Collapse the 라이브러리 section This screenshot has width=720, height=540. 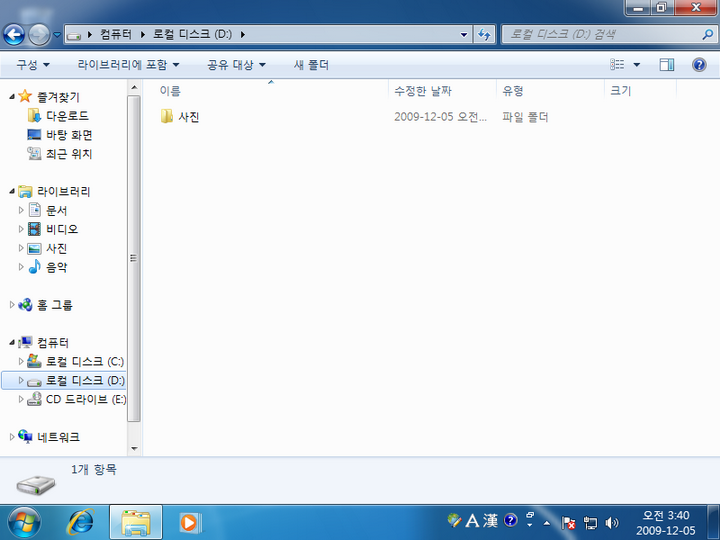12,191
